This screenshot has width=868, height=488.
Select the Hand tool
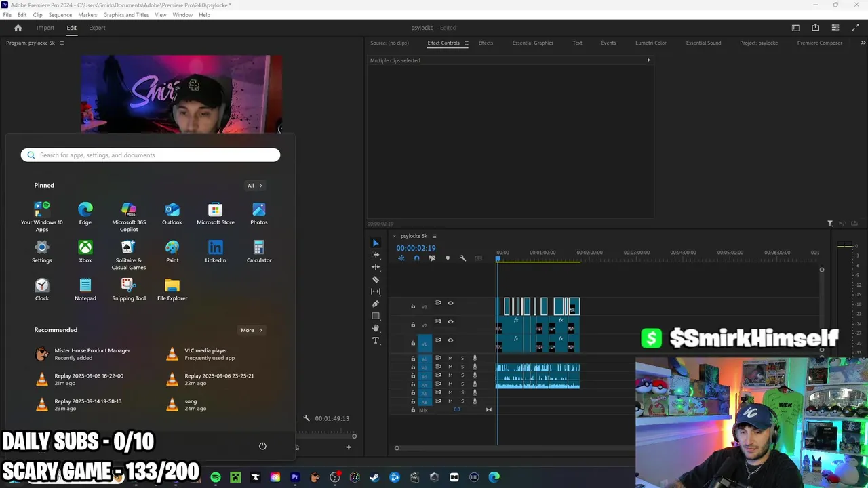point(376,328)
